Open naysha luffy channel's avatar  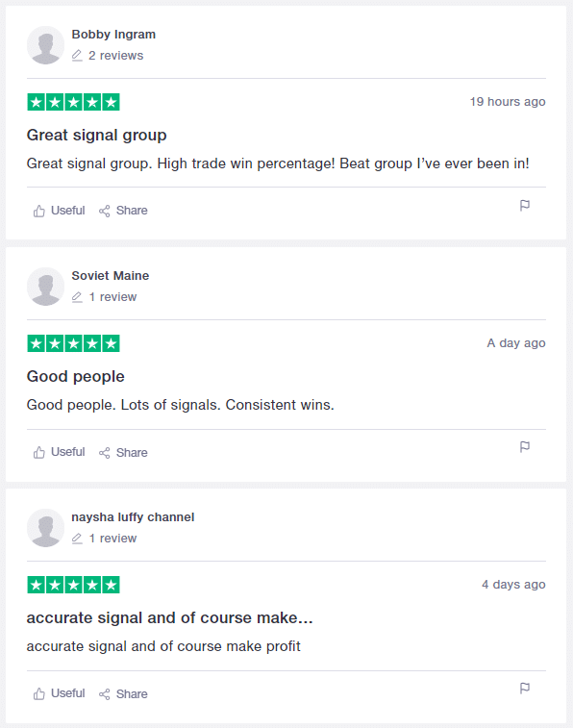pyautogui.click(x=45, y=528)
